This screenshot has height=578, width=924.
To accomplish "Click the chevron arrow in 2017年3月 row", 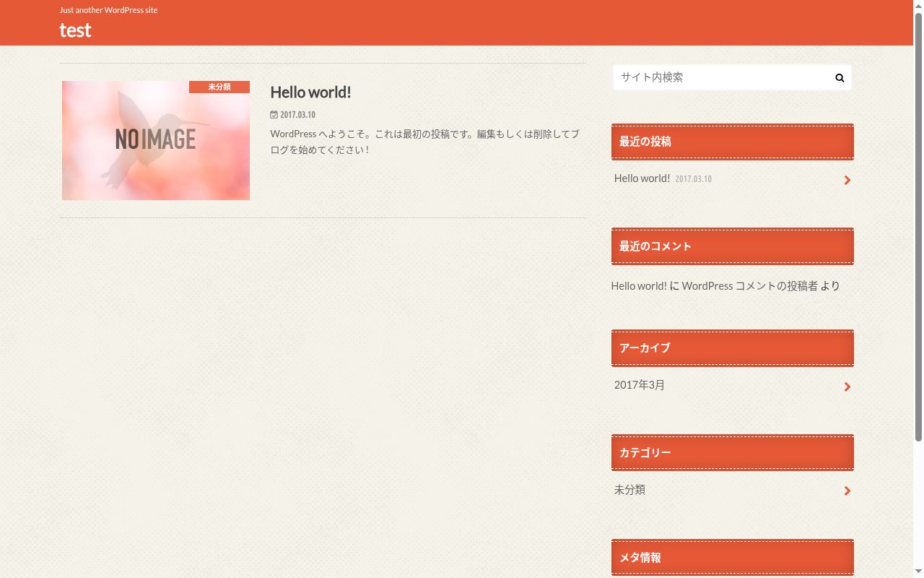I will point(847,387).
